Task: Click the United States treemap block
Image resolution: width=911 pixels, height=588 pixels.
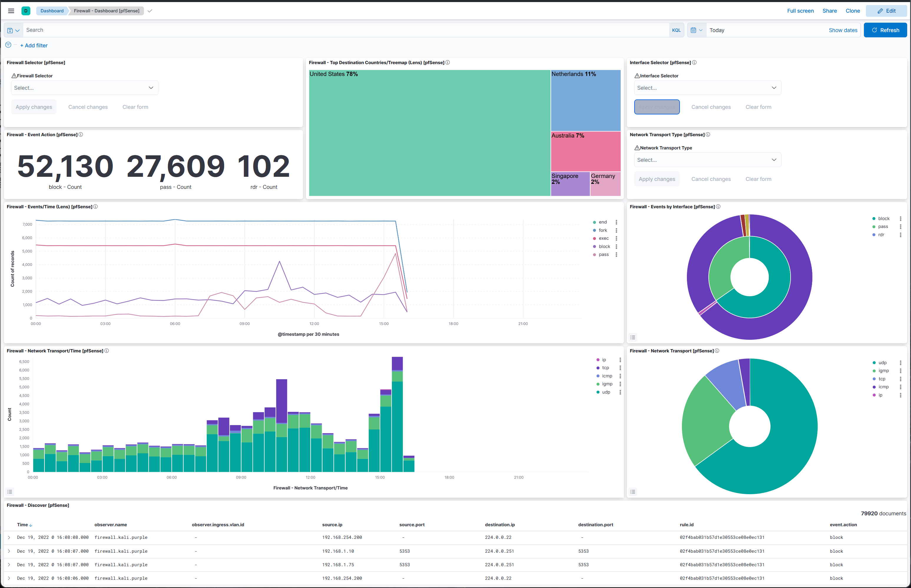Action: pyautogui.click(x=430, y=133)
